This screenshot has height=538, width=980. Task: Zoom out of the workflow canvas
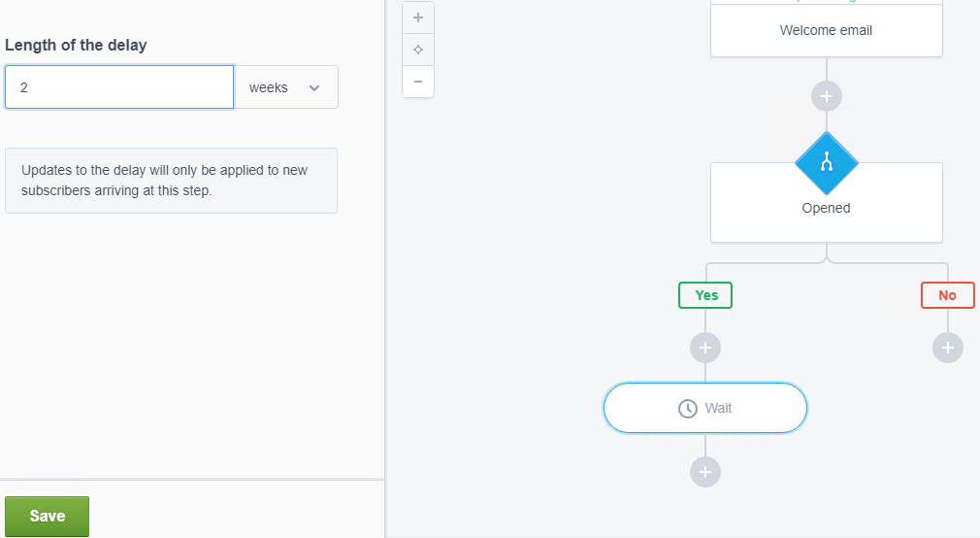tap(418, 82)
